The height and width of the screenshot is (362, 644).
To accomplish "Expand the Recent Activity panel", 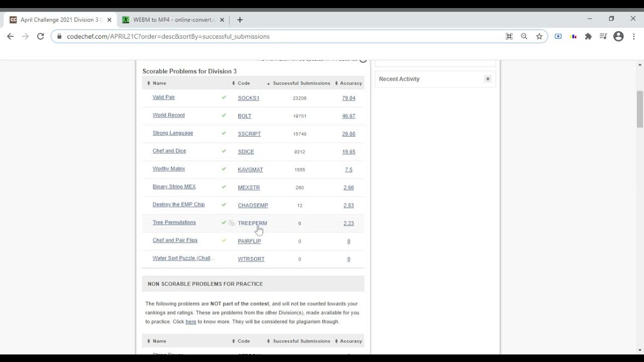I will click(488, 79).
